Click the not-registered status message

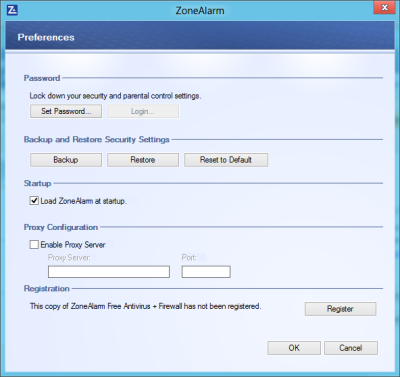[146, 306]
